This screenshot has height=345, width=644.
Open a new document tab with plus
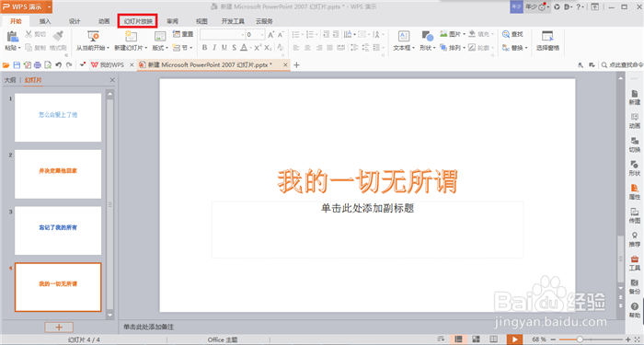pos(296,65)
